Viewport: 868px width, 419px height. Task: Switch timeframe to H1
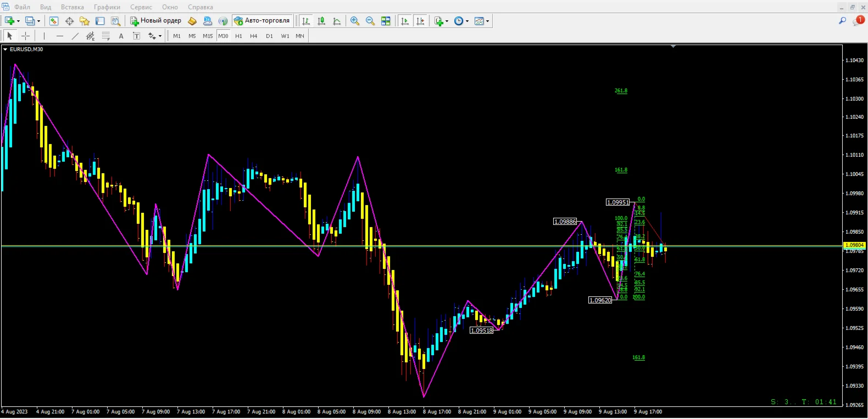pos(238,36)
